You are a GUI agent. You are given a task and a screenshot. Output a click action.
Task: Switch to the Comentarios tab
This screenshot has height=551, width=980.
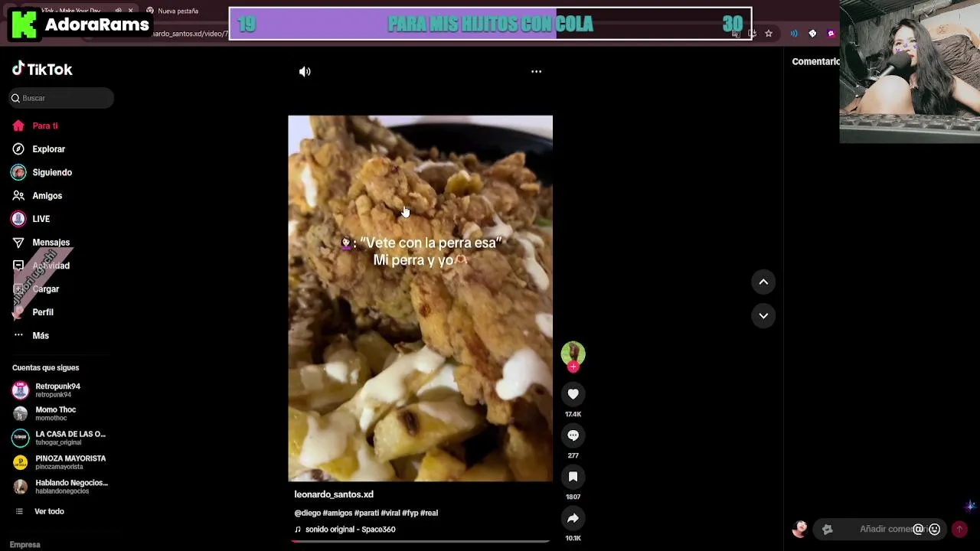point(815,62)
